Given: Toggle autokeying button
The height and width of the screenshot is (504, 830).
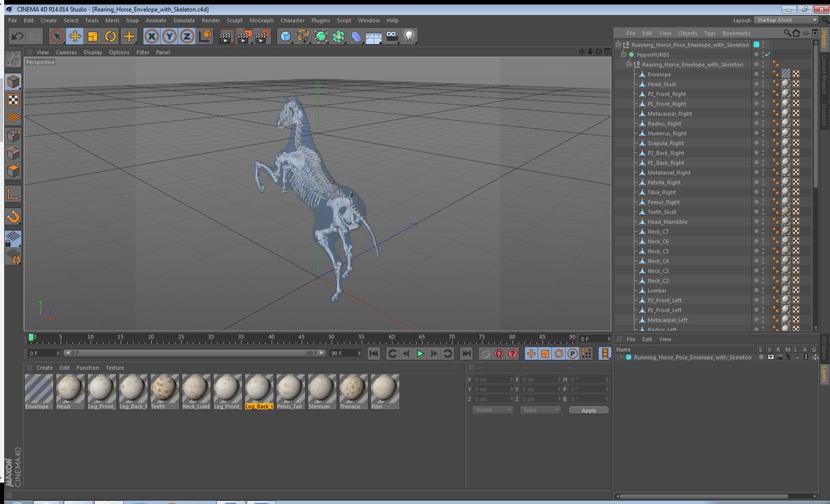Looking at the screenshot, I should (x=499, y=353).
